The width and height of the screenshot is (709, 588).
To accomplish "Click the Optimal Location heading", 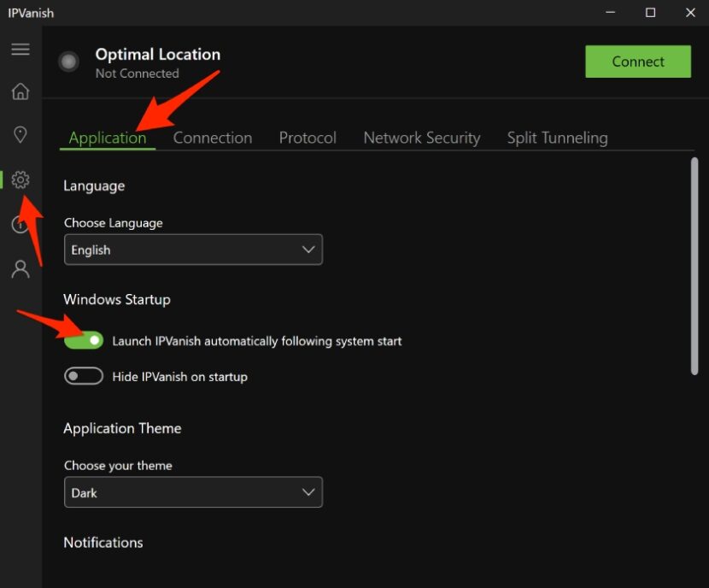I will click(157, 54).
